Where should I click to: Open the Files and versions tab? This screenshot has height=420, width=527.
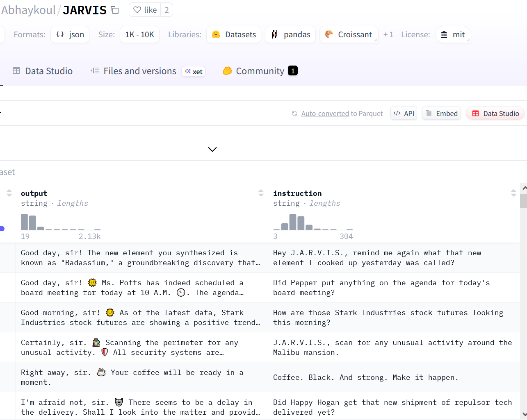(133, 71)
